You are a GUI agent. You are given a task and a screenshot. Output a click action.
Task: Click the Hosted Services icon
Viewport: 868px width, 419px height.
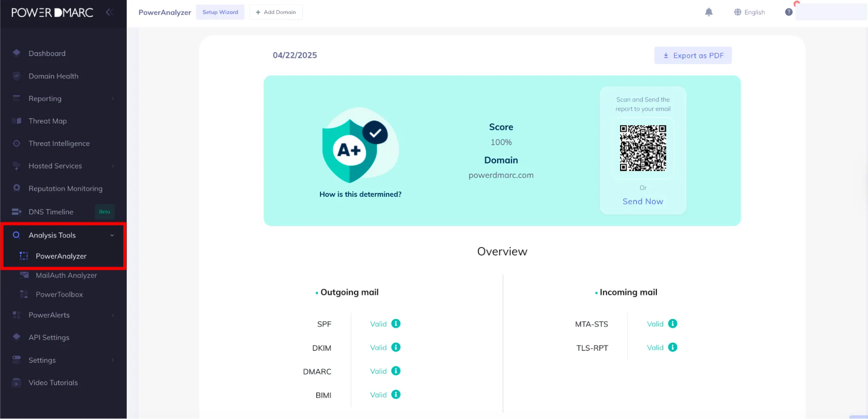pos(17,166)
